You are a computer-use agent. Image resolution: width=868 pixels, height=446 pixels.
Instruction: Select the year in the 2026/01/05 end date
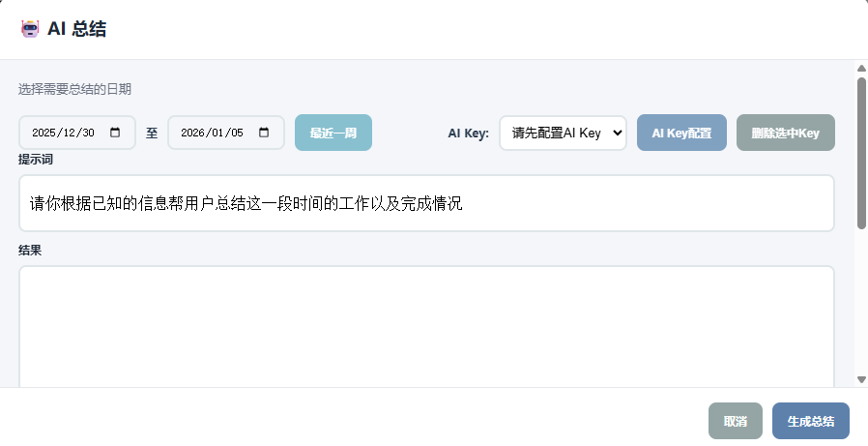[193, 134]
